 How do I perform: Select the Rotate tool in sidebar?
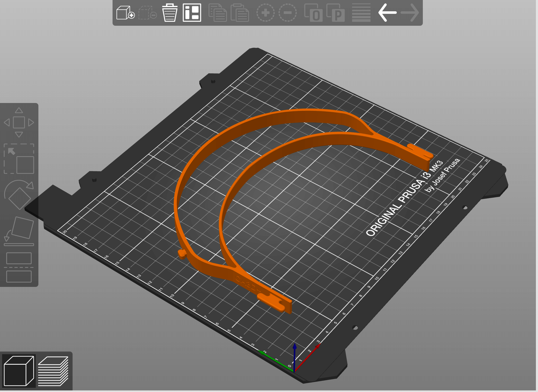19,195
